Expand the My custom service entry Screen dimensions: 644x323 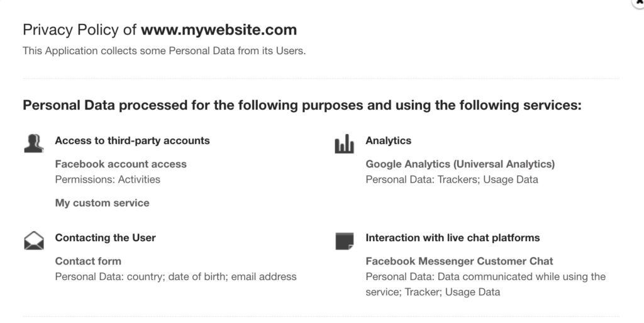click(102, 203)
